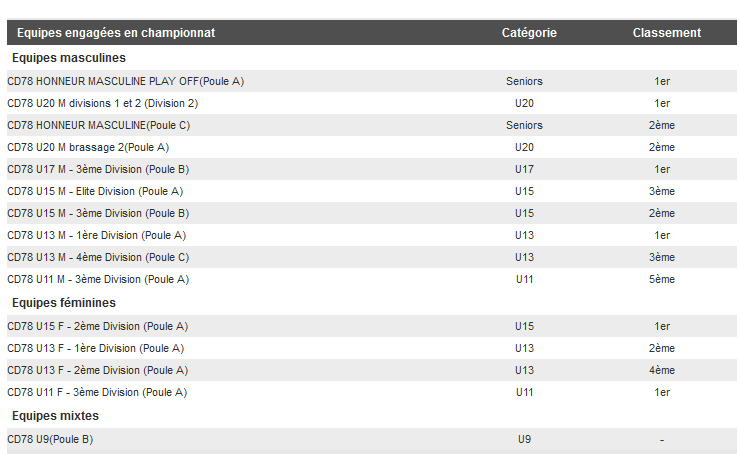Click the Equipes engagées en championnat header
Screen dimensions: 739x454
pos(116,33)
